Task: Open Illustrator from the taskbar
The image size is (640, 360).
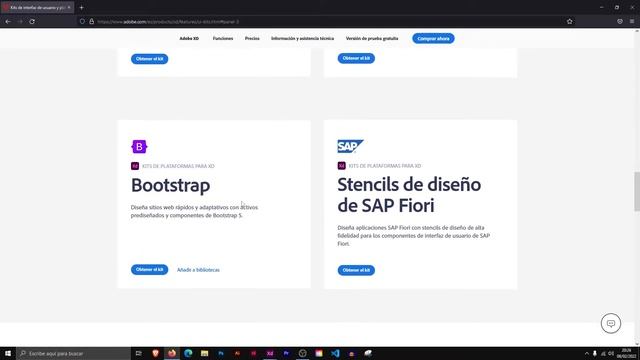Action: click(237, 353)
